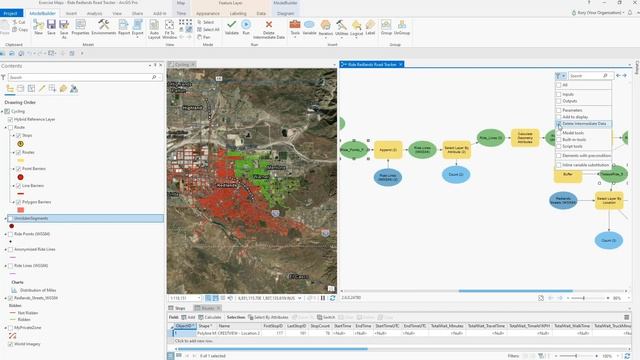The image size is (640, 360).
Task: Click Select By Attributes in table toolbar
Action: pos(268,317)
